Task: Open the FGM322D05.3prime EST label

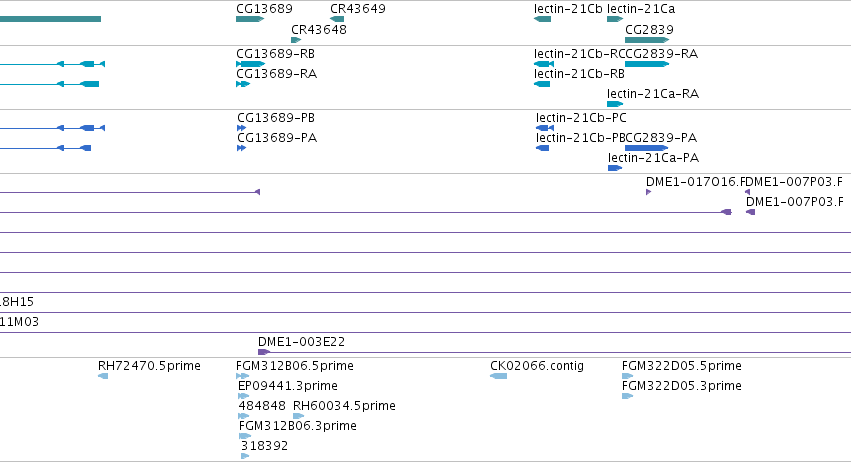Action: [x=682, y=386]
